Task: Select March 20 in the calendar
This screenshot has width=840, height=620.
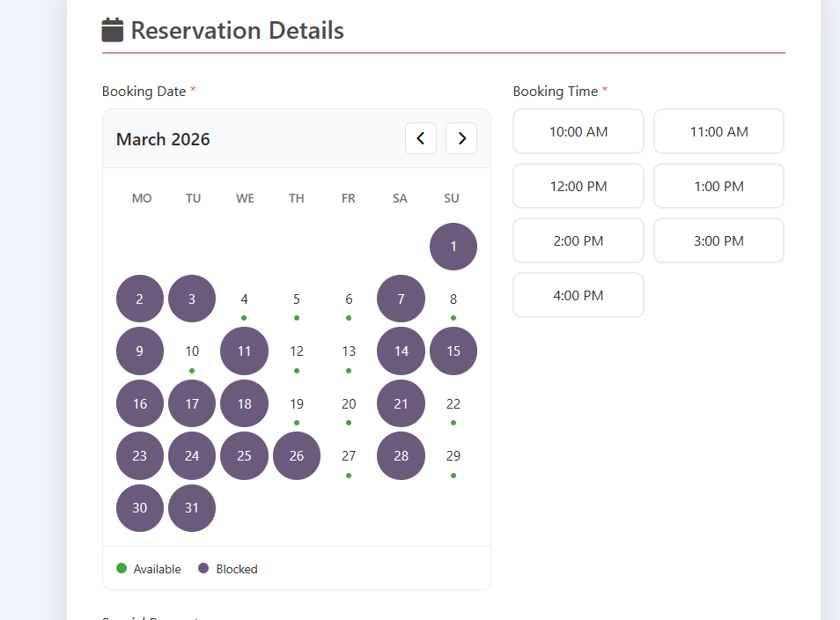Action: (349, 404)
